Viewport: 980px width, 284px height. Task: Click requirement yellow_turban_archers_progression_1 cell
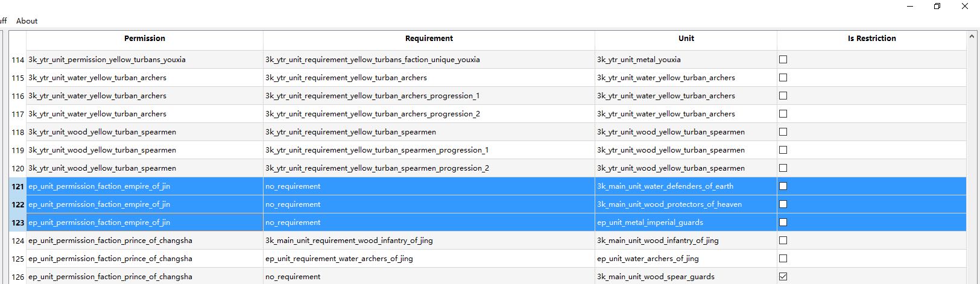(x=429, y=96)
